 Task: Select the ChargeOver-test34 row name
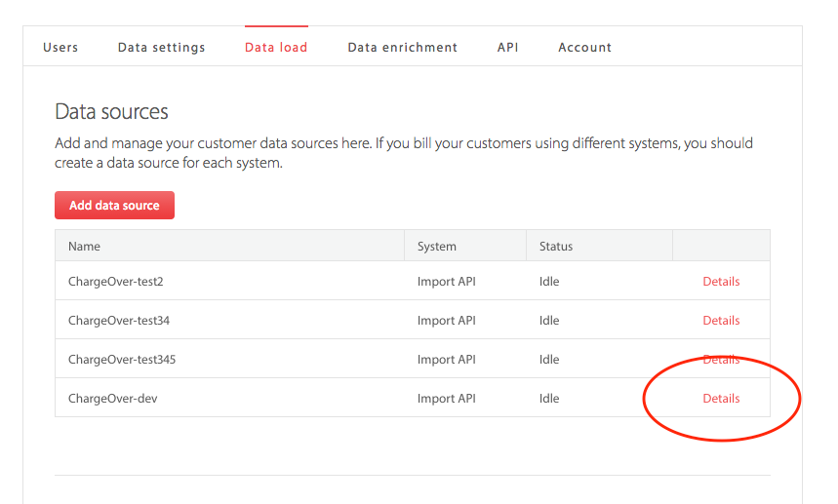point(119,321)
